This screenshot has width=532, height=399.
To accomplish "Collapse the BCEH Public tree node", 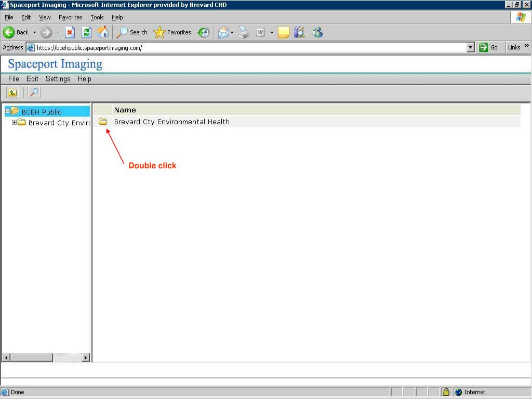I will coord(7,111).
